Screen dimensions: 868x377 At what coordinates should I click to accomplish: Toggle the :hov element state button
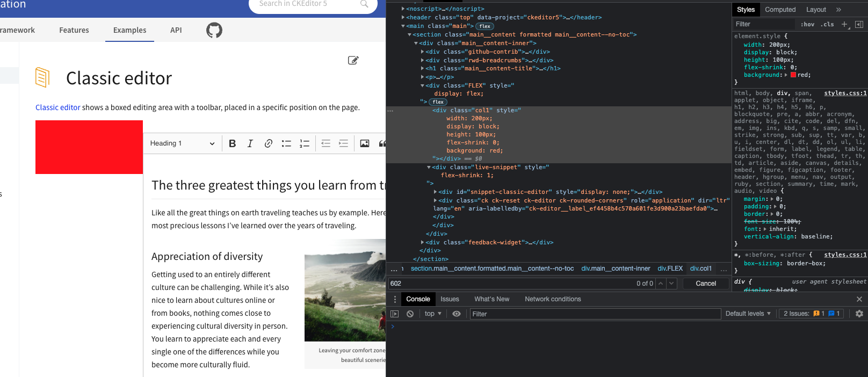807,24
